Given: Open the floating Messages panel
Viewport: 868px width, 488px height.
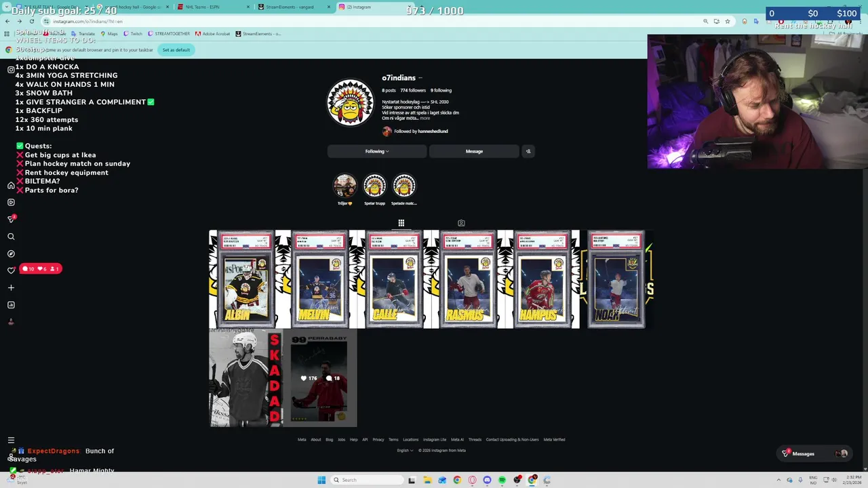Looking at the screenshot, I should coord(816,453).
